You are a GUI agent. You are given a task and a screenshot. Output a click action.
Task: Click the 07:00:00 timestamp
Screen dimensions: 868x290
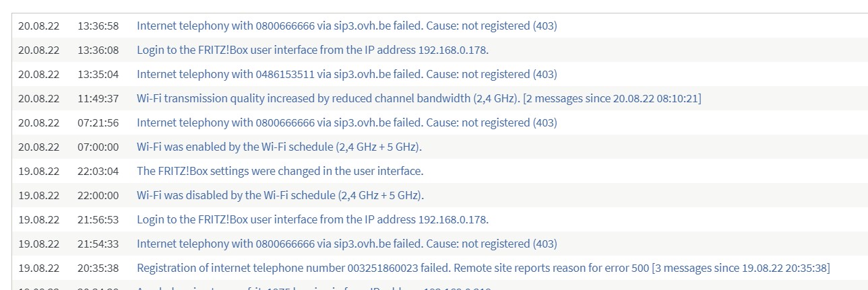tap(98, 147)
